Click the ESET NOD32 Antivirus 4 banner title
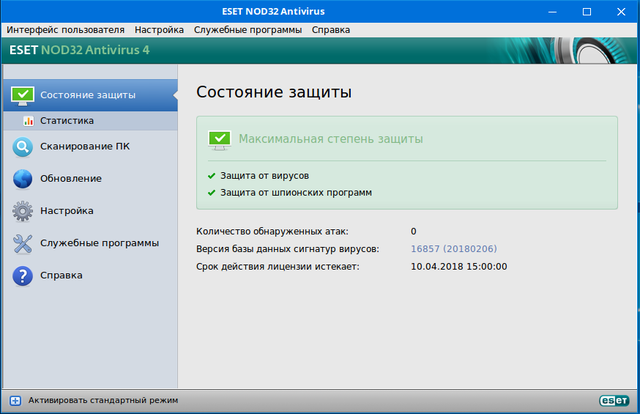Image resolution: width=640 pixels, height=414 pixels. (80, 50)
